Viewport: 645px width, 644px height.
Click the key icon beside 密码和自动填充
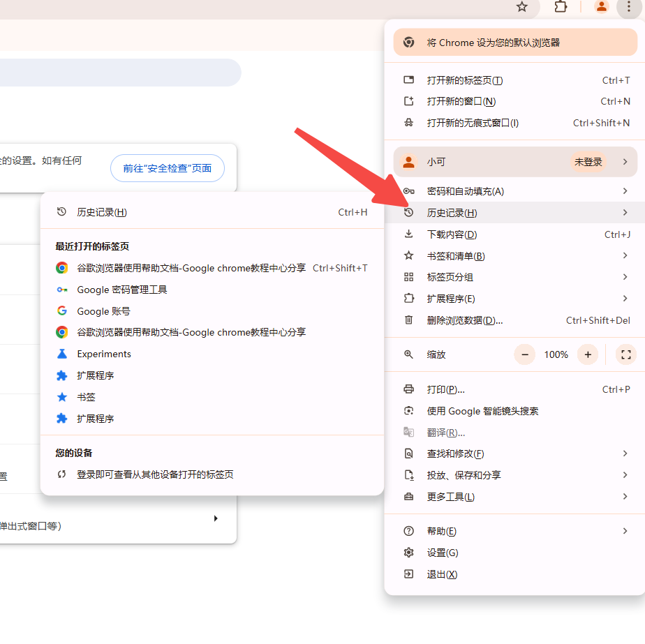point(408,191)
